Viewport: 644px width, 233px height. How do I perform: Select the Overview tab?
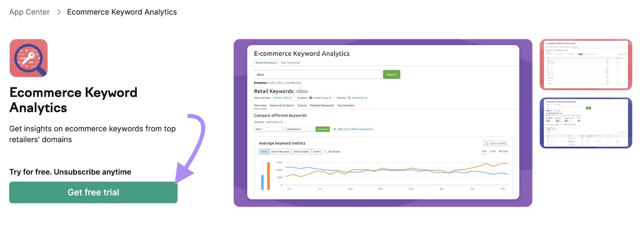coord(260,105)
